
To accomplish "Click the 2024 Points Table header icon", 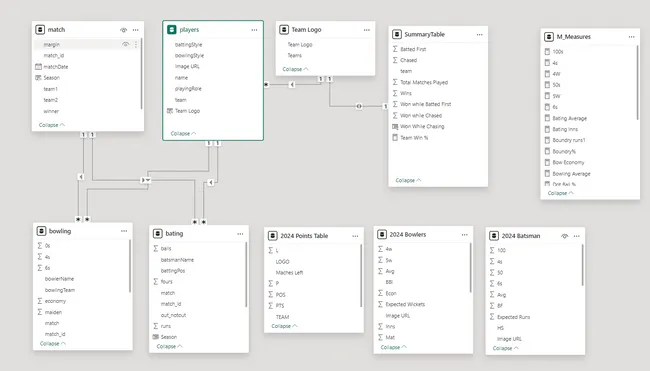I will (272, 235).
